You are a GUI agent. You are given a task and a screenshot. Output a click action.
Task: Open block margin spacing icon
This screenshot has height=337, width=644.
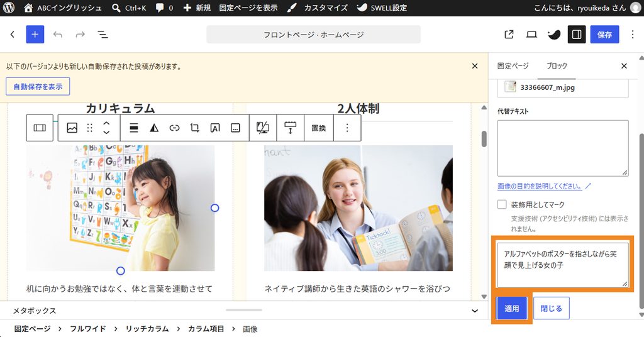[x=291, y=128]
